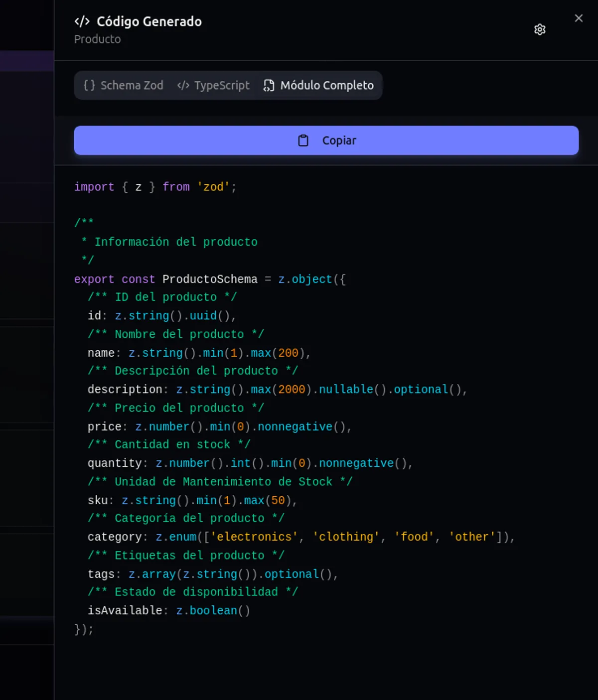The width and height of the screenshot is (598, 700).
Task: Click the code icon on the TypeScript tab
Action: (183, 85)
